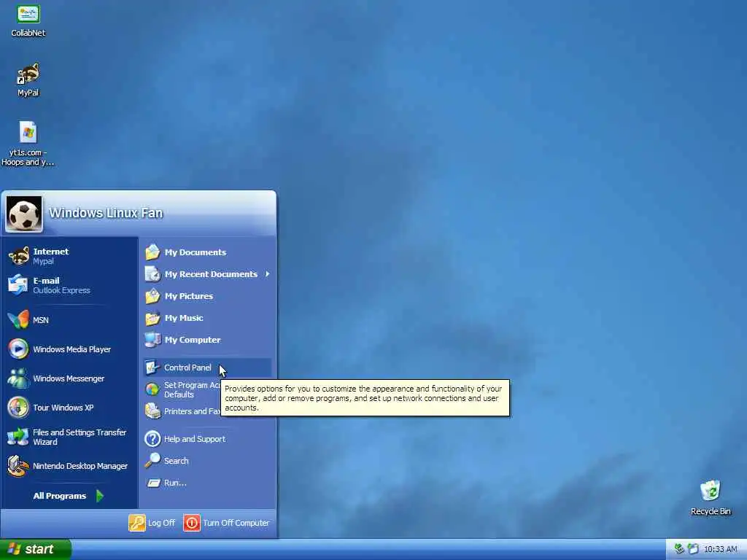The image size is (747, 560).
Task: Select the Control Panel menu text
Action: coord(187,367)
